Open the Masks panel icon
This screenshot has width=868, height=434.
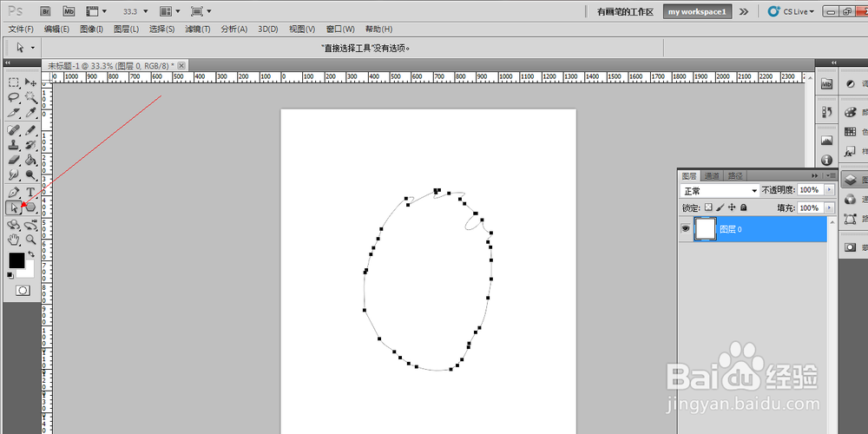point(850,247)
